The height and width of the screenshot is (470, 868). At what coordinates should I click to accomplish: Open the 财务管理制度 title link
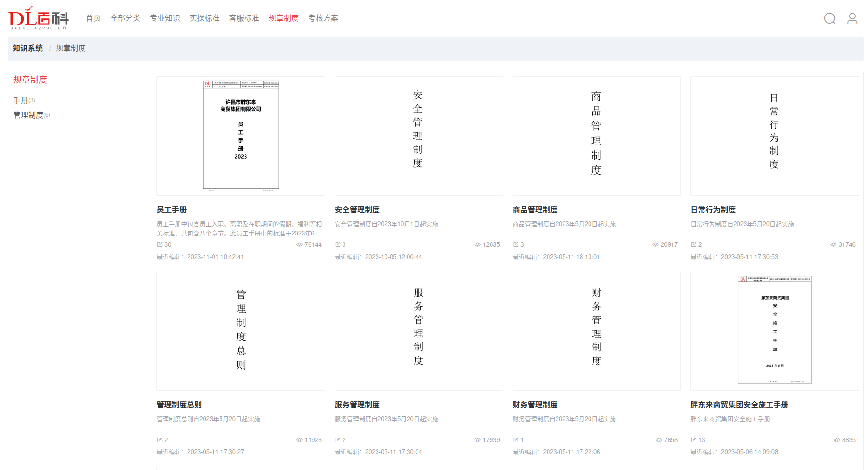535,405
